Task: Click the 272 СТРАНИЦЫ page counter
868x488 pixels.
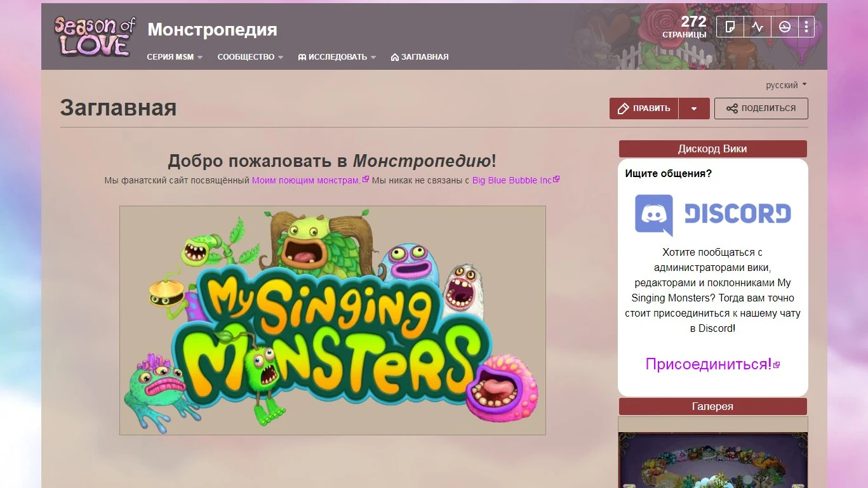Action: click(685, 27)
